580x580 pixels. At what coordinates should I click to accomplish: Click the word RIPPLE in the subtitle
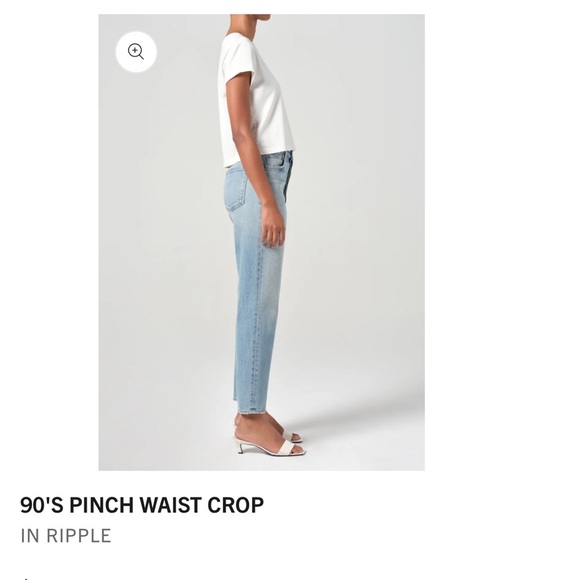(x=78, y=536)
